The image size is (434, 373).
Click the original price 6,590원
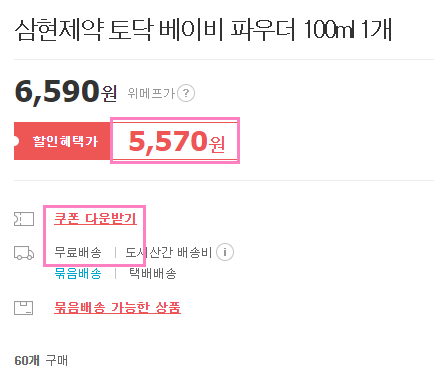click(x=66, y=92)
